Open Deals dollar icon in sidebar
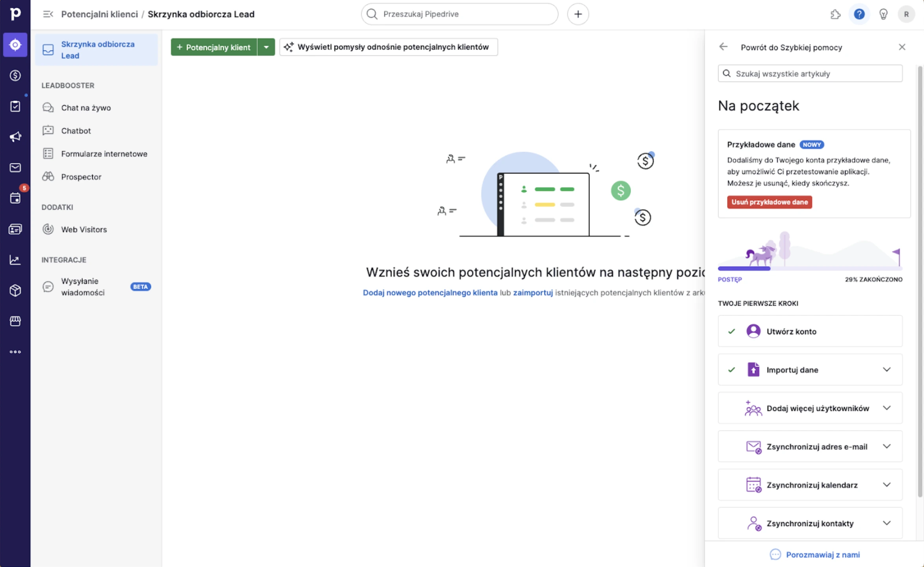The width and height of the screenshot is (924, 567). tap(15, 75)
